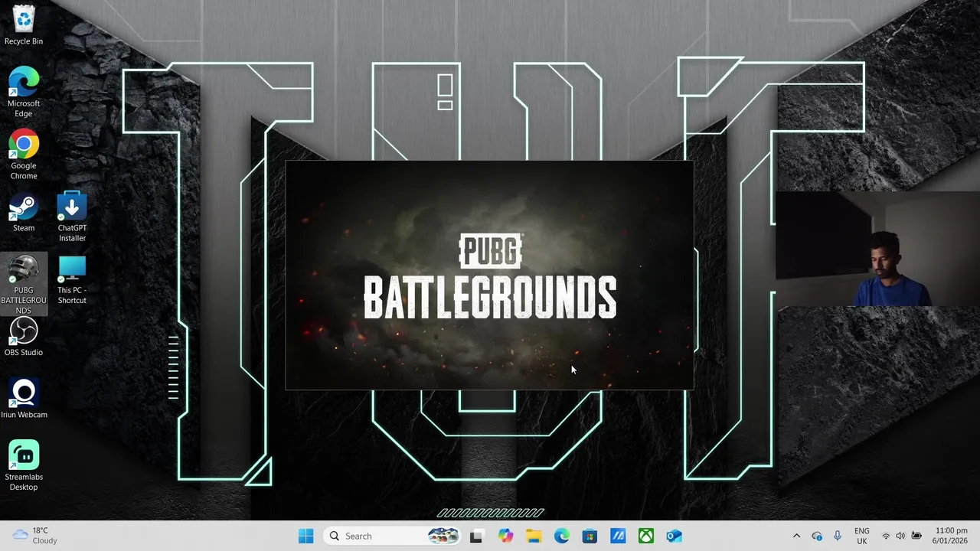Select the ChatGPT Installer desktop icon

(x=72, y=217)
